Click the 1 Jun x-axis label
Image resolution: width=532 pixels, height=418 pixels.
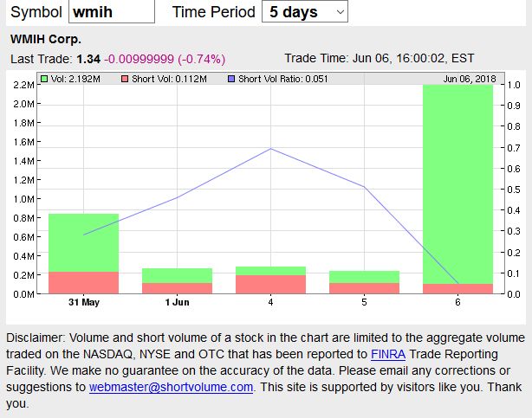(177, 302)
